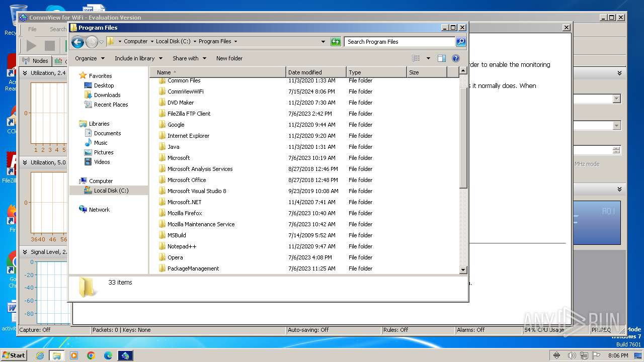
Task: Open Pictures library
Action: point(104,152)
